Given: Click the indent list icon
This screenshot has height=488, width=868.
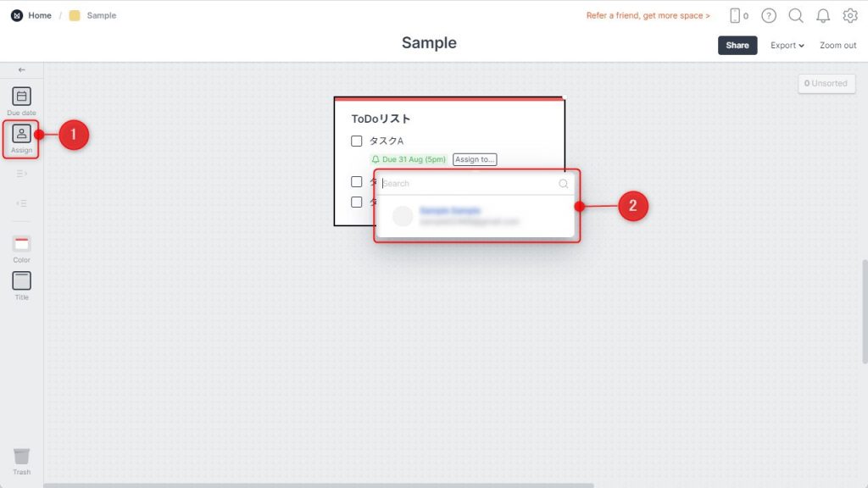Looking at the screenshot, I should point(21,174).
